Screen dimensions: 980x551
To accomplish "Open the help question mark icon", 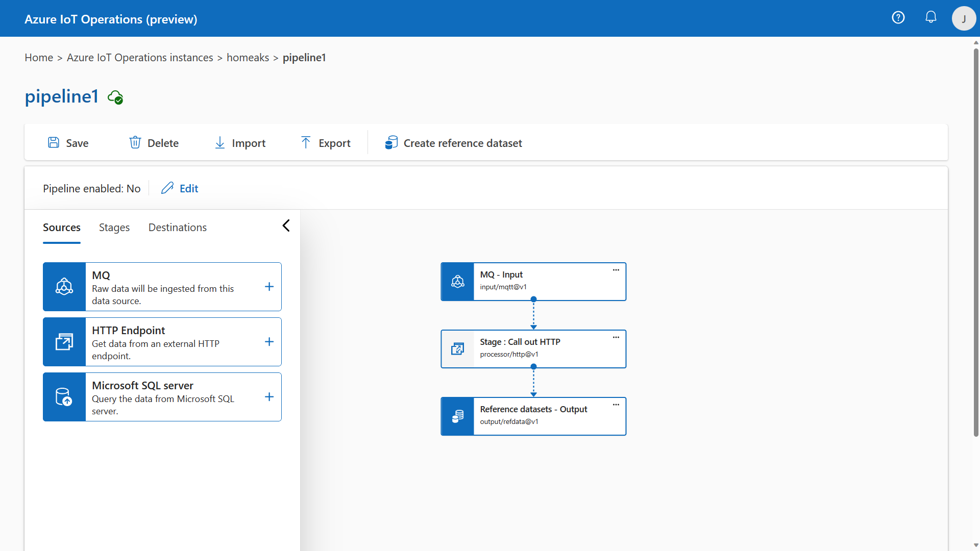I will (898, 18).
